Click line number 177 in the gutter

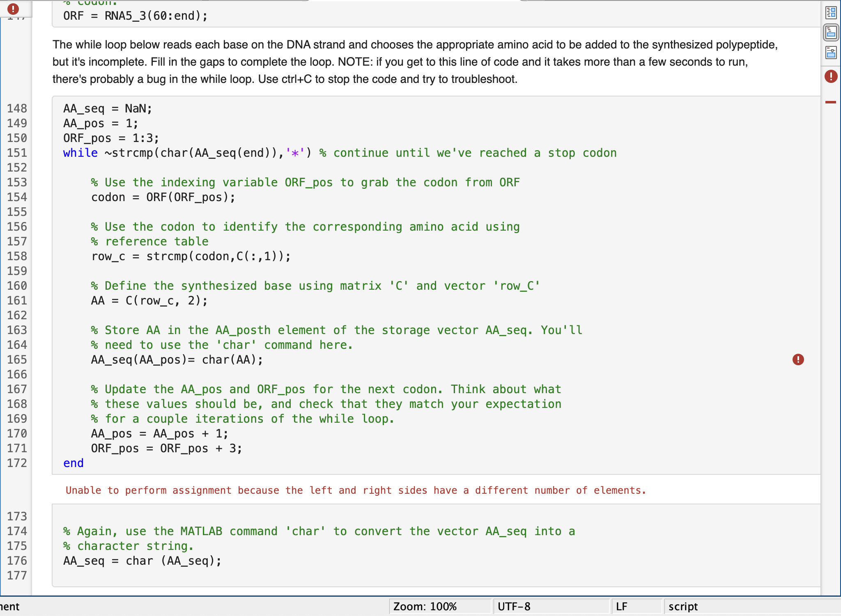[x=17, y=575]
